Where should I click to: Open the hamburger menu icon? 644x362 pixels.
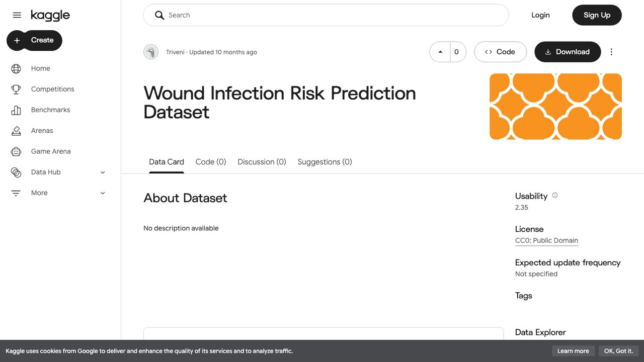point(17,15)
